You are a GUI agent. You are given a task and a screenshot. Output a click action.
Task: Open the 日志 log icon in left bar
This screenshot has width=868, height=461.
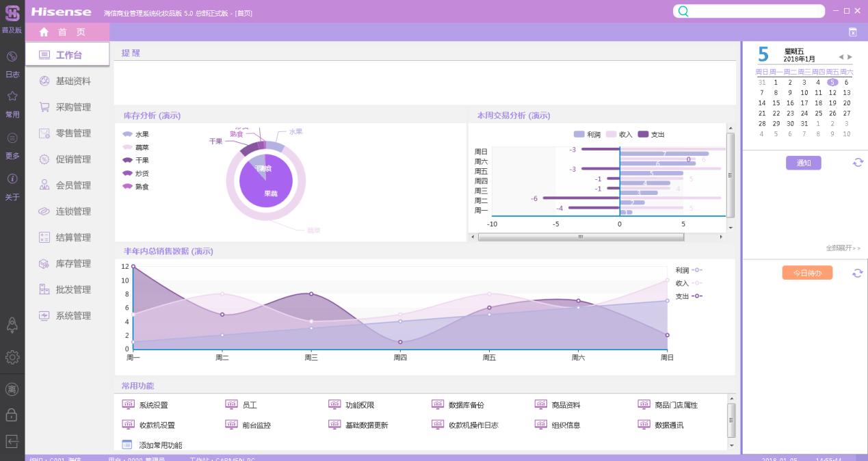(12, 57)
